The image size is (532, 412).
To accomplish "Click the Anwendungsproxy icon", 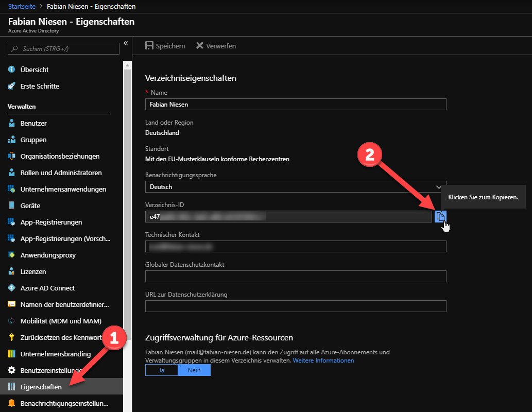I will click(x=11, y=255).
